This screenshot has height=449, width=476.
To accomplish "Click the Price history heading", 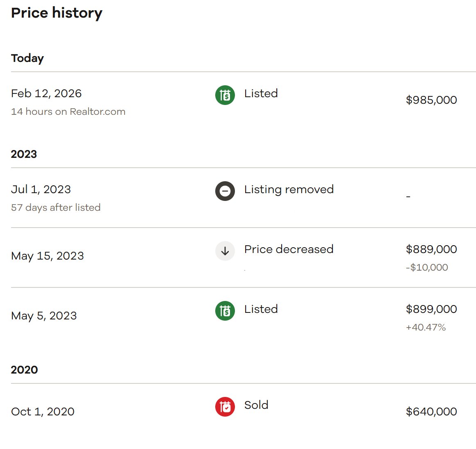I will (57, 13).
